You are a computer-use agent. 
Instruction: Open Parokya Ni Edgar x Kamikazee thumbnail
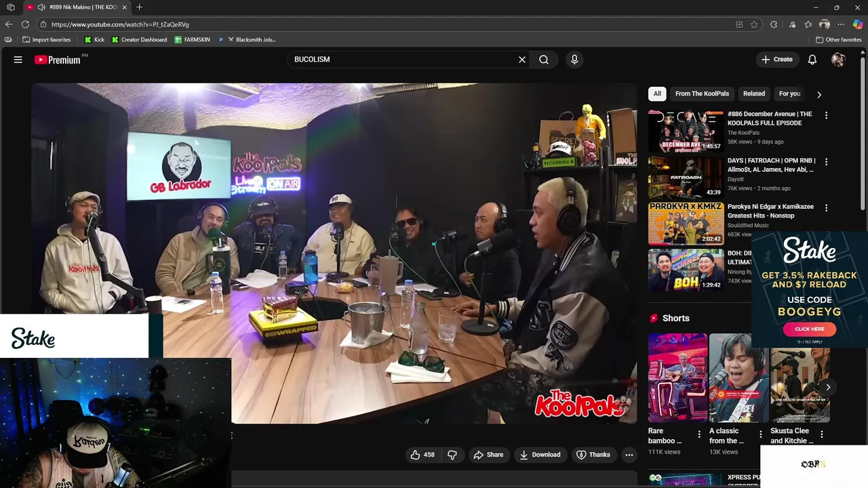click(686, 224)
